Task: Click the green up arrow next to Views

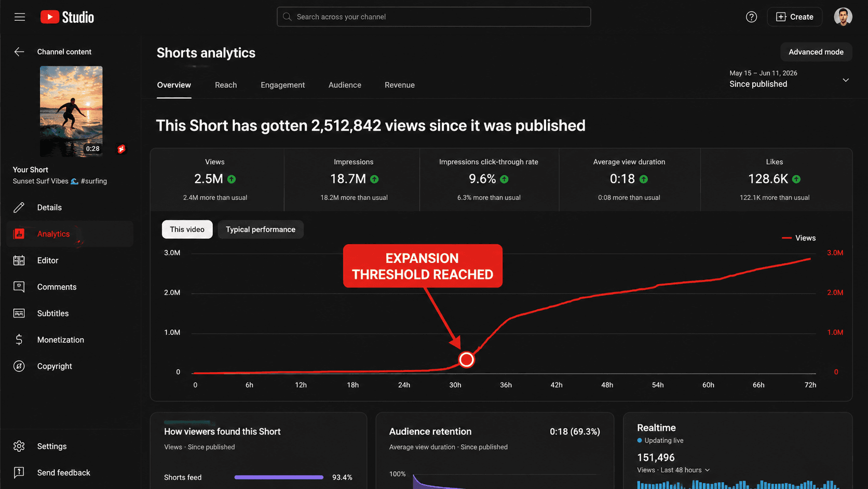Action: (x=232, y=179)
